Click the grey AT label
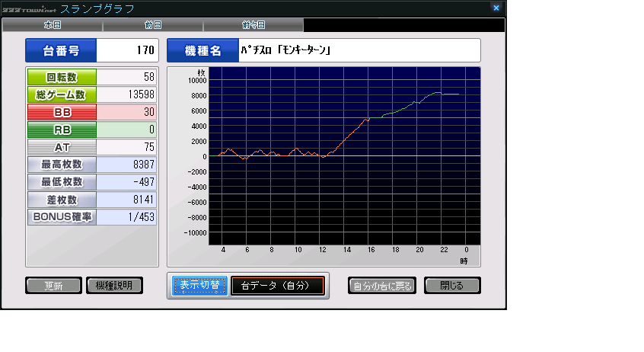644x352 pixels. point(62,147)
